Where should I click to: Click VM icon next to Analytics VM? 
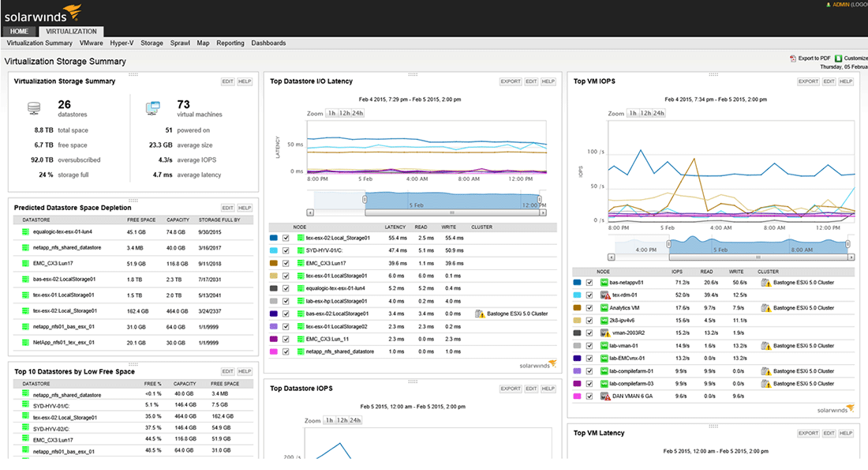(x=604, y=307)
